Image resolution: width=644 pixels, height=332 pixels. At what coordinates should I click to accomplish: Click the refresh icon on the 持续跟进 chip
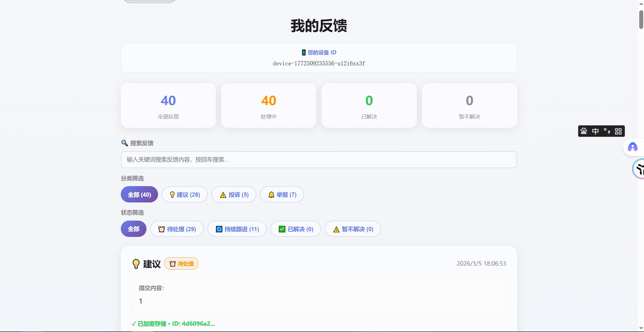[219, 229]
